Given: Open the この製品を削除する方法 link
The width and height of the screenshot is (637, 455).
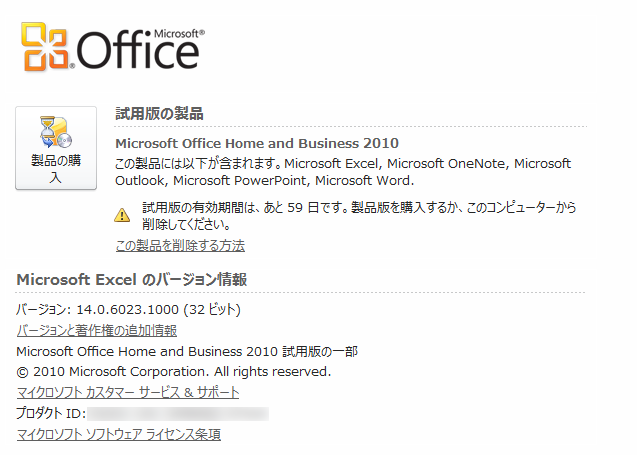Looking at the screenshot, I should tap(180, 245).
